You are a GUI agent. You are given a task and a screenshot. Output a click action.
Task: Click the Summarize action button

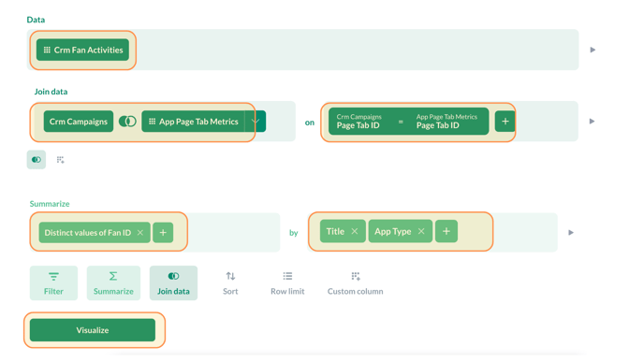113,283
